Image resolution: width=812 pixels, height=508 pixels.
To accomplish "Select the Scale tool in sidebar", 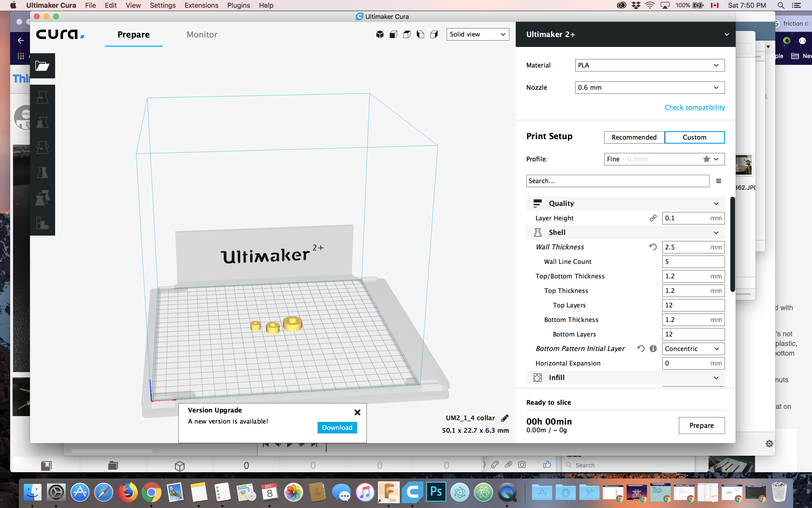I will pyautogui.click(x=42, y=122).
